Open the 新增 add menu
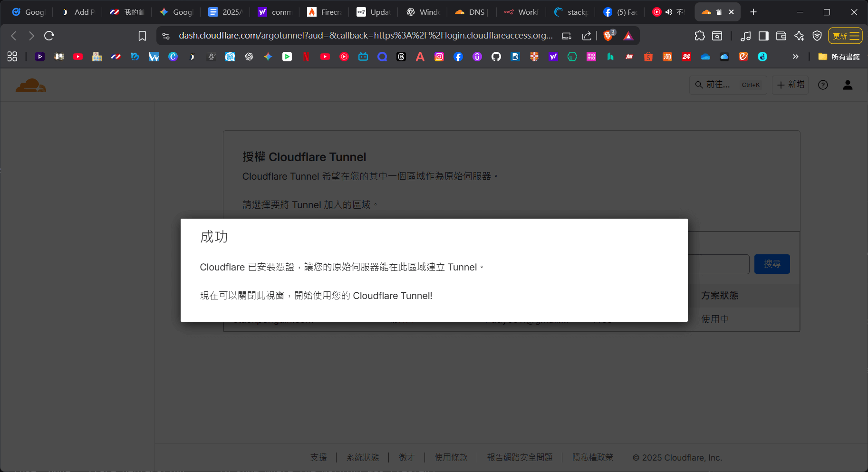 [791, 85]
